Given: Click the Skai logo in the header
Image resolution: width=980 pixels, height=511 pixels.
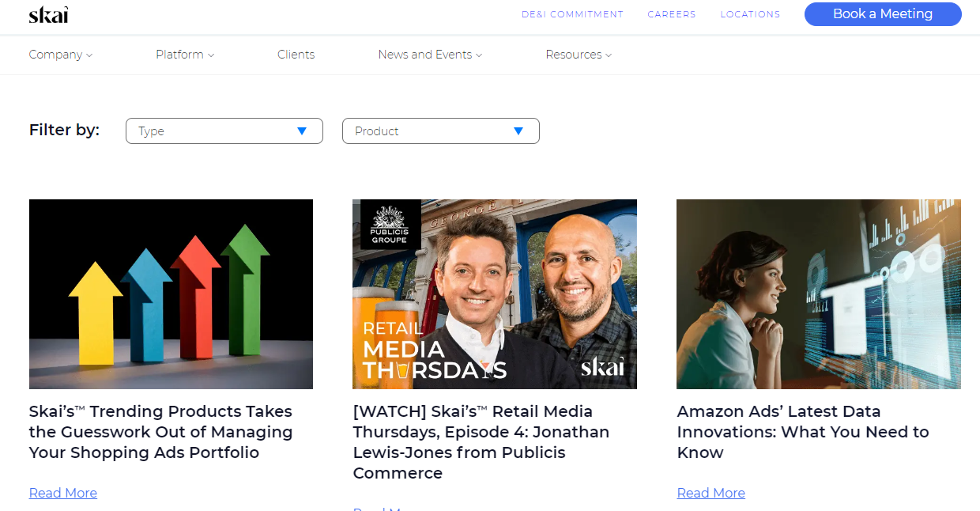Looking at the screenshot, I should click(48, 14).
